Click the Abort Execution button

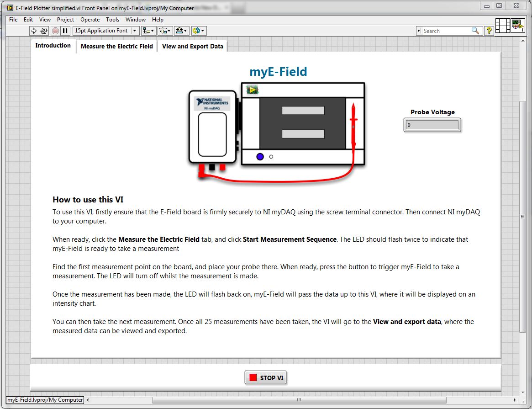pos(55,31)
